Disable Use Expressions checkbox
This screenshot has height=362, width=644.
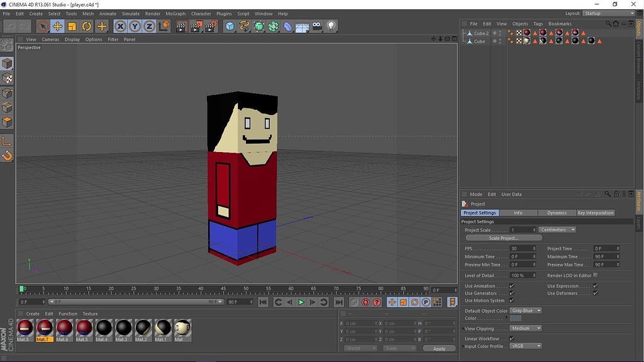pyautogui.click(x=595, y=286)
